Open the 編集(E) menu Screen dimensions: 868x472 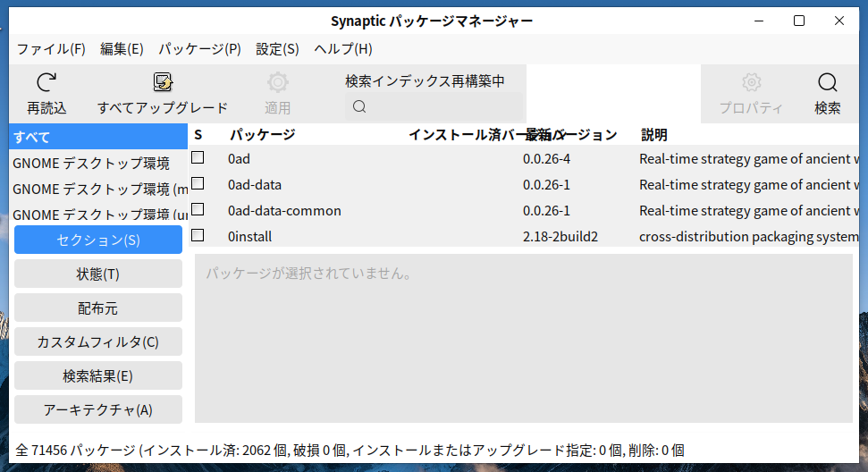click(122, 49)
